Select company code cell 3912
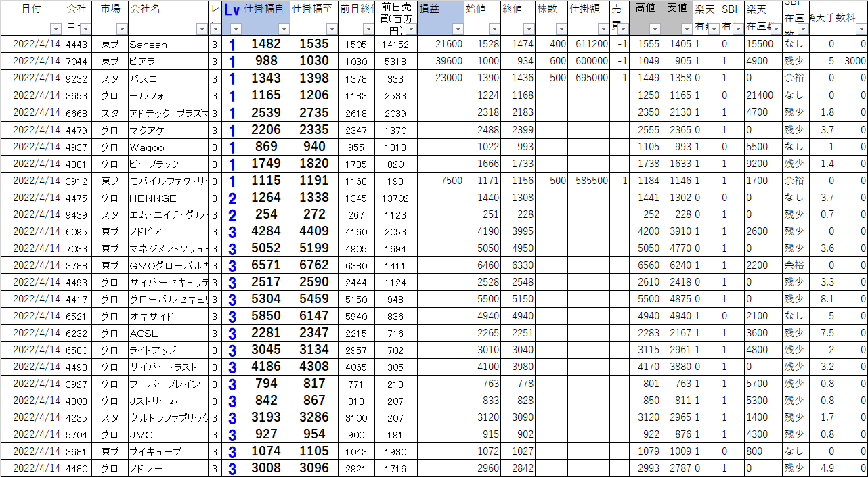This screenshot has height=477, width=868. pyautogui.click(x=77, y=180)
